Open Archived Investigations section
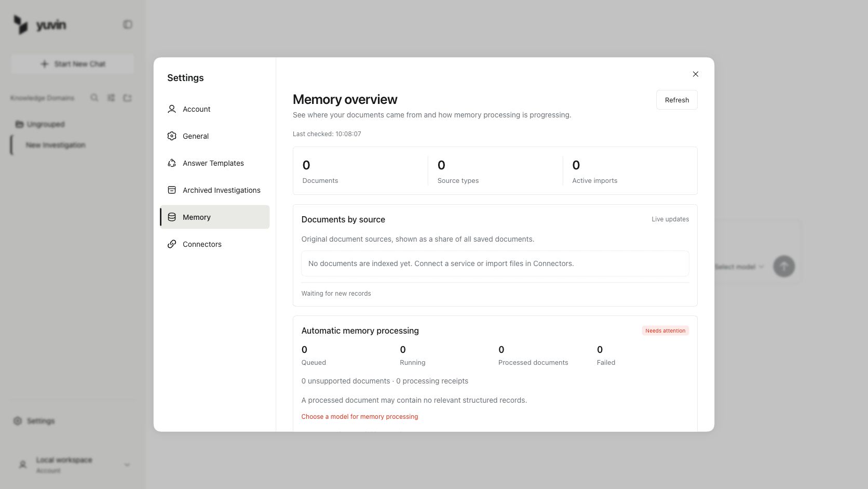This screenshot has width=868, height=489. pos(214,190)
